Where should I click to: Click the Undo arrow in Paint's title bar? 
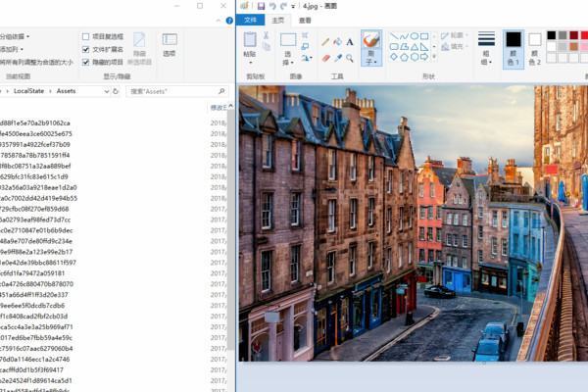coord(272,6)
